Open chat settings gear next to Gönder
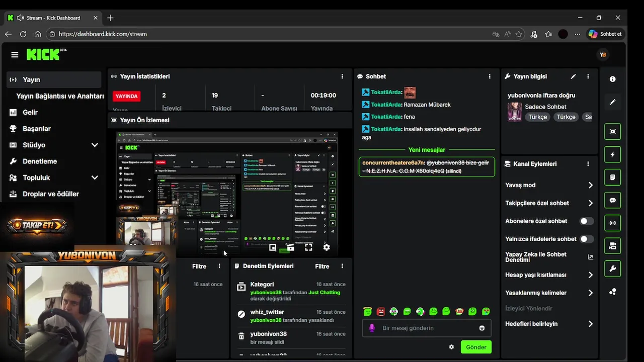The width and height of the screenshot is (644, 362). point(451,347)
